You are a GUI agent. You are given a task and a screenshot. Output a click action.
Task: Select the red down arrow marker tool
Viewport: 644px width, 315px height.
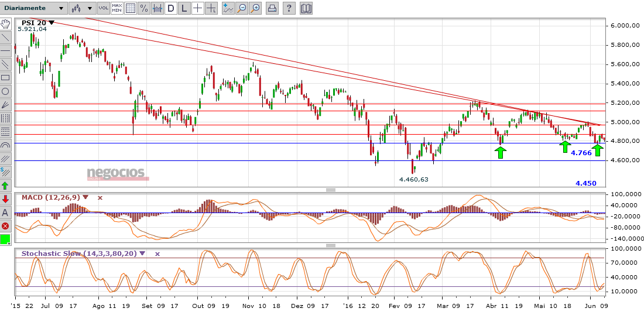tap(6, 199)
